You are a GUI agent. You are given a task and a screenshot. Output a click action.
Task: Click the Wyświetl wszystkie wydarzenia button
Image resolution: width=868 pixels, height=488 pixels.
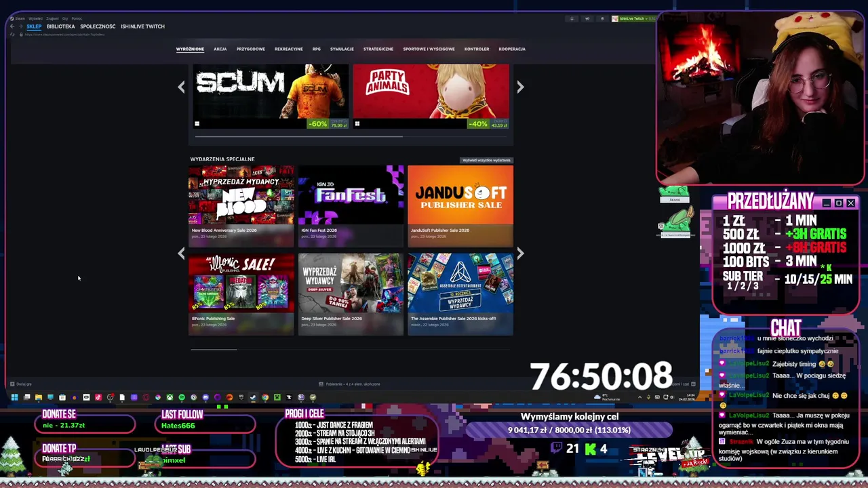click(x=486, y=161)
